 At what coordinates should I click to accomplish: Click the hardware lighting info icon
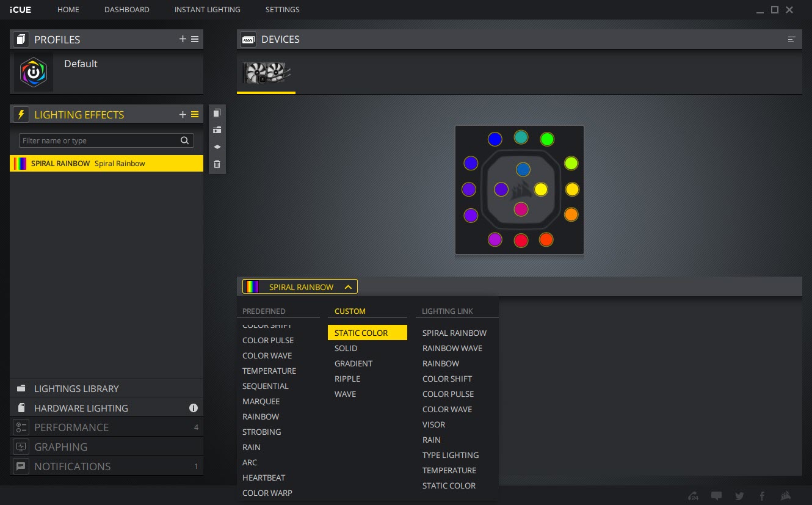[194, 408]
